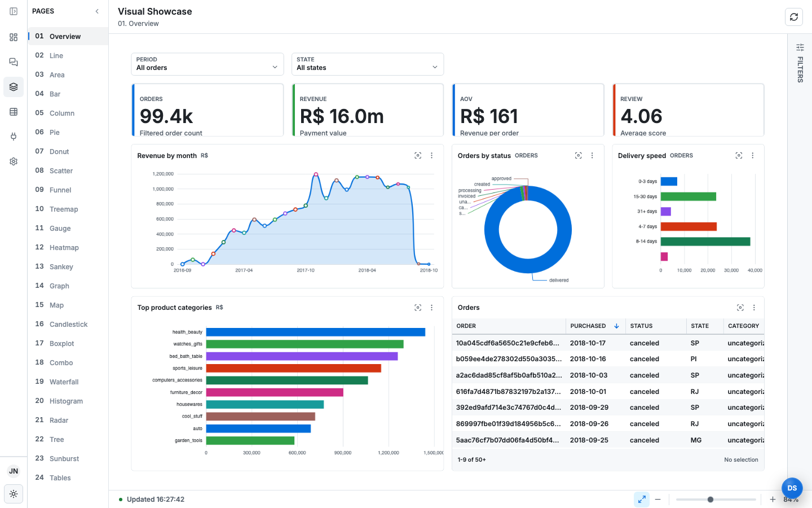Open the table datasets icon in left rail
Viewport: 812px width, 508px height.
click(x=14, y=112)
